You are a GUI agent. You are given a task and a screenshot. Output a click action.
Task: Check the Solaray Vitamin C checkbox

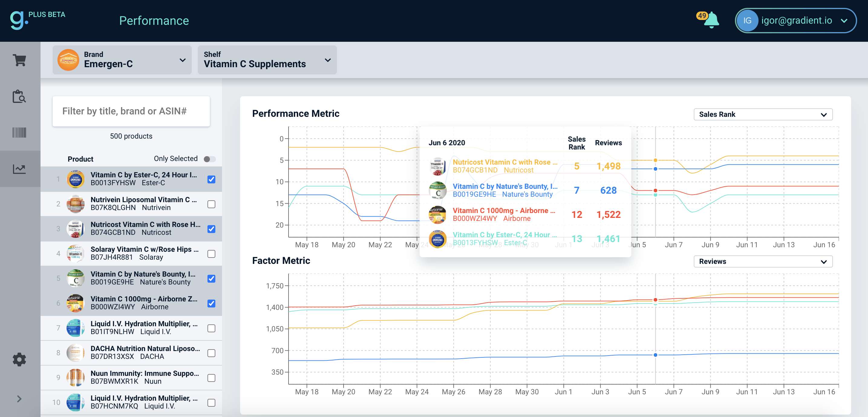(x=211, y=254)
